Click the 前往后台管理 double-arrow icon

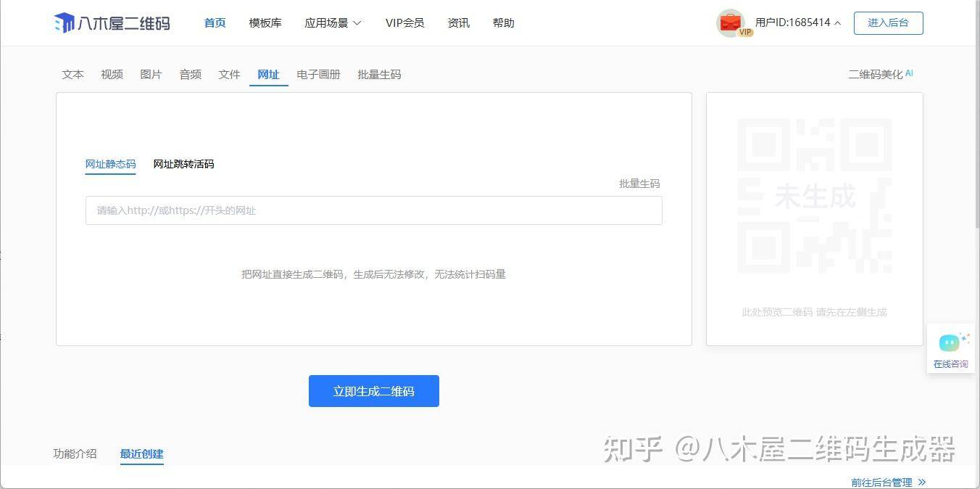pos(921,482)
